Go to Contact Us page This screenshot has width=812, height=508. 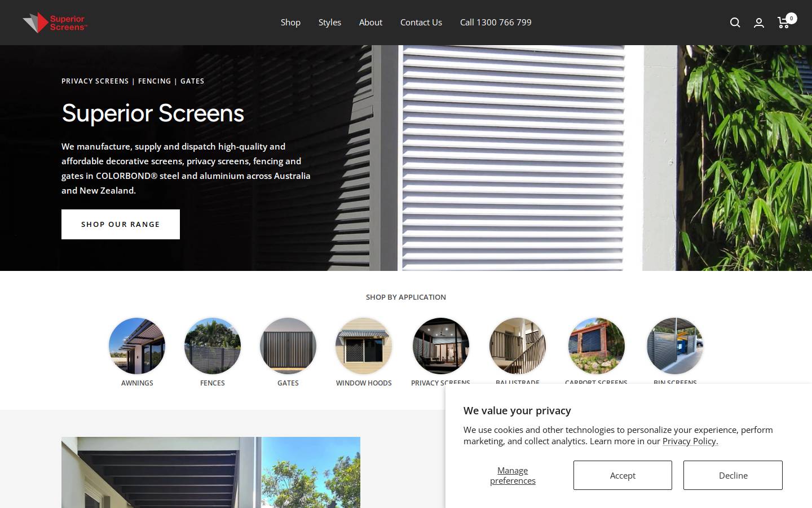(x=421, y=22)
